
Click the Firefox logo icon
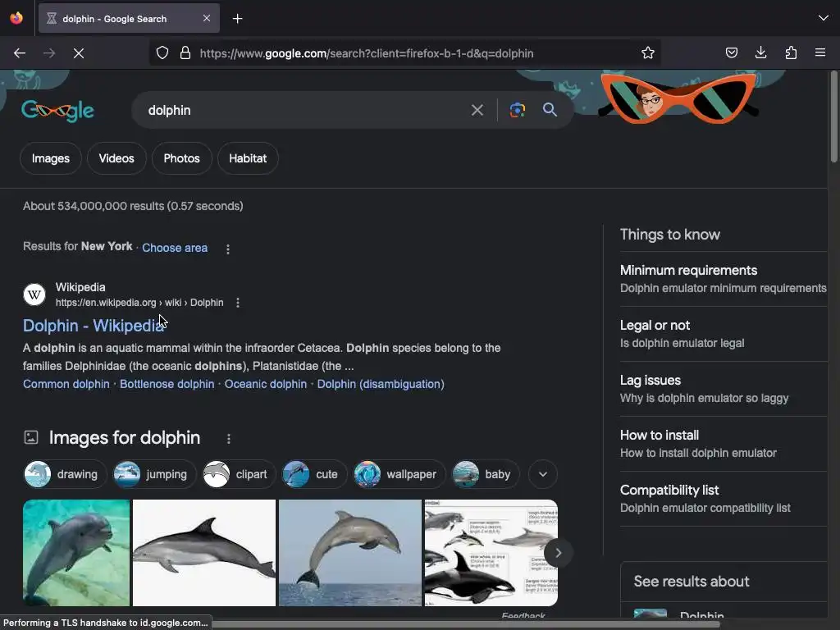pyautogui.click(x=16, y=18)
